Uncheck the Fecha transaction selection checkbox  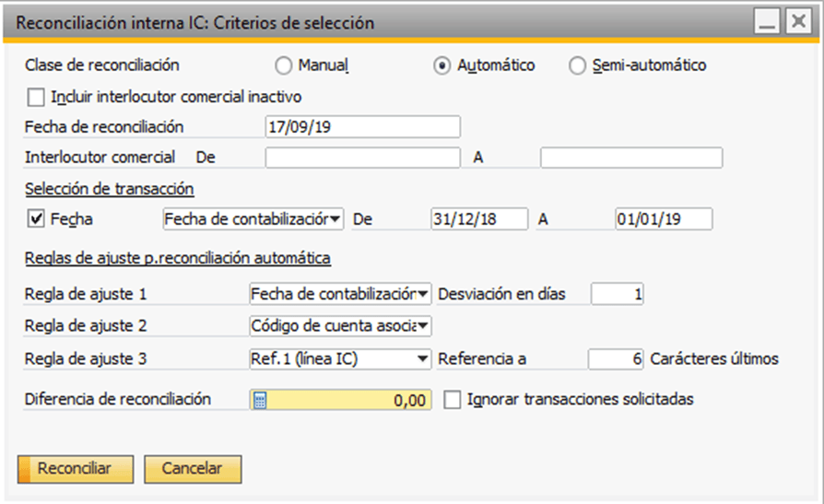point(36,218)
